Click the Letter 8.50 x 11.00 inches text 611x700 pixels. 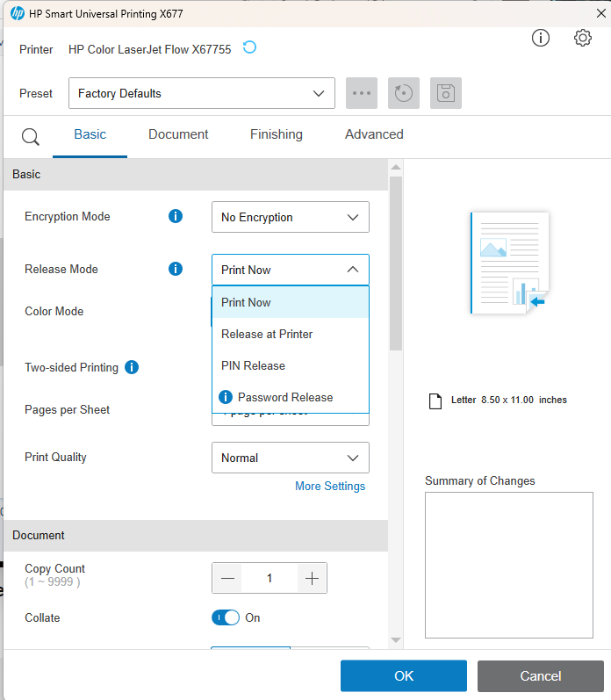click(x=509, y=400)
